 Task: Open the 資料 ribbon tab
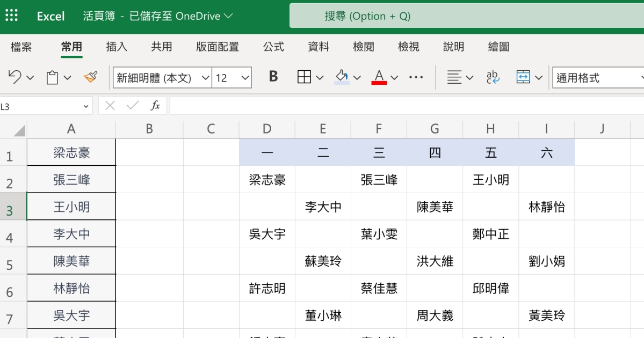click(x=319, y=47)
